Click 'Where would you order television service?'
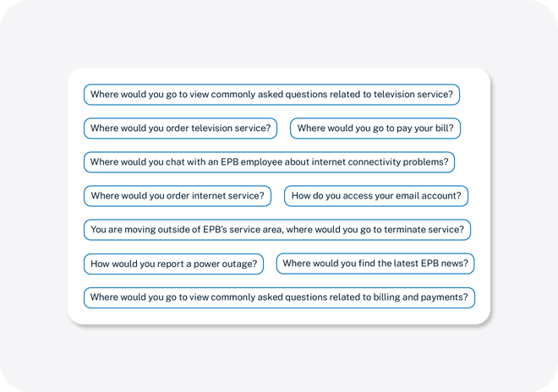Screen dimensions: 558x392 tap(180, 128)
